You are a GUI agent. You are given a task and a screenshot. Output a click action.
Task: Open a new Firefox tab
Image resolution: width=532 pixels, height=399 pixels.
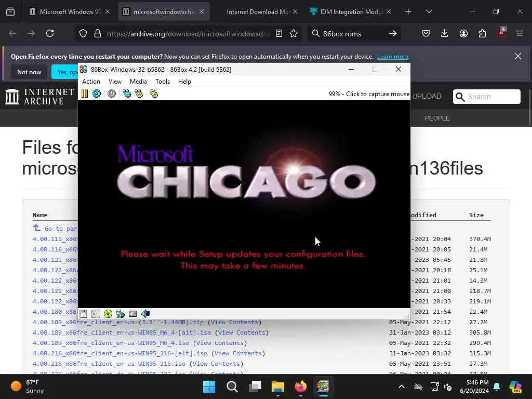pos(408,12)
